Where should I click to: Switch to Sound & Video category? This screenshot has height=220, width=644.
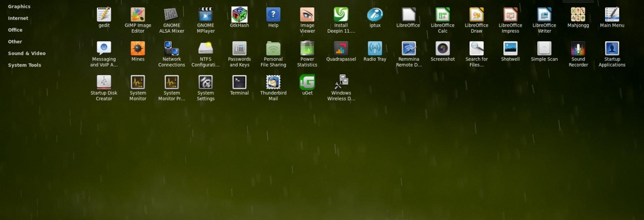27,54
